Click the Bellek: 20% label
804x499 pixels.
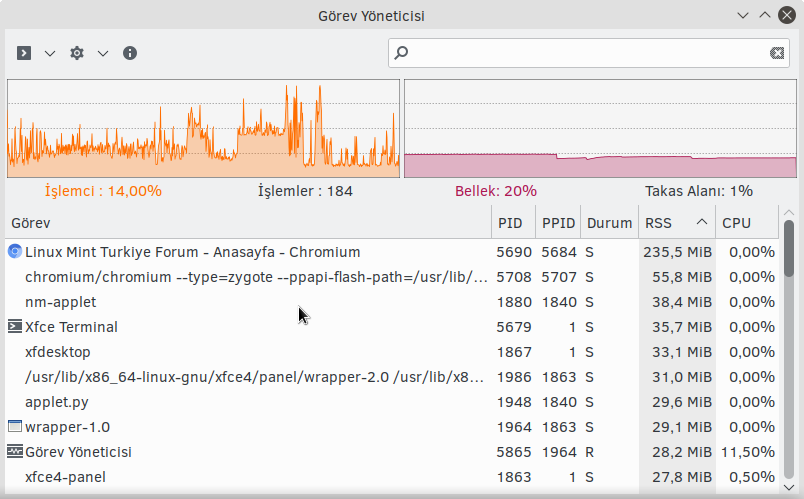[x=496, y=191]
